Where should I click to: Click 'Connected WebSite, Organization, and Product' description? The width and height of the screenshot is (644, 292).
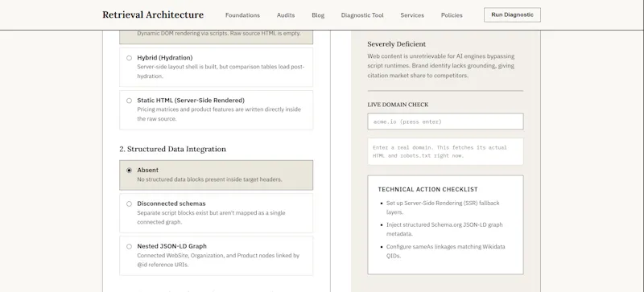click(x=218, y=260)
